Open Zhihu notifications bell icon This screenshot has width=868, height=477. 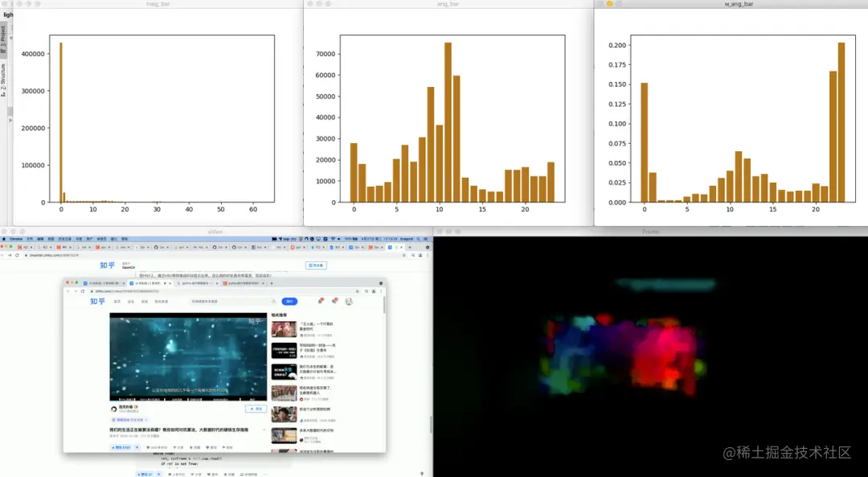point(320,302)
